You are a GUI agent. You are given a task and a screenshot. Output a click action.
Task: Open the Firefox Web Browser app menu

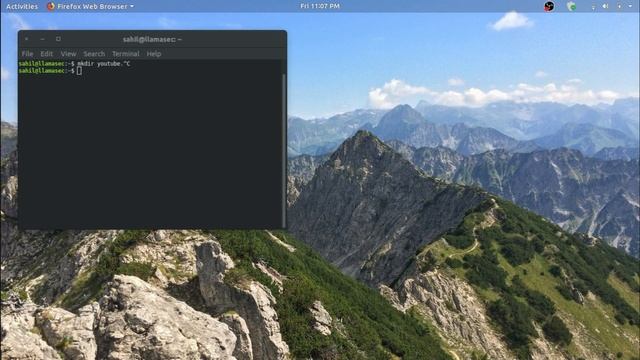point(90,6)
